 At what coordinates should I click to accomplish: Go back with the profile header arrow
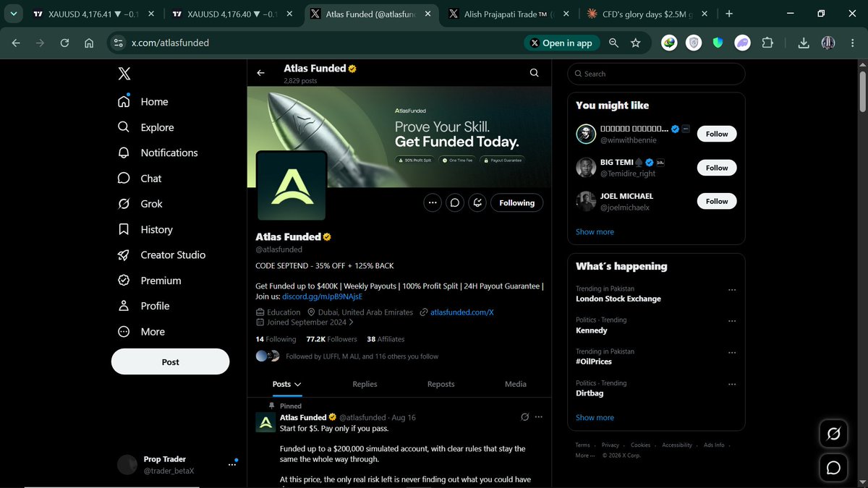(x=261, y=73)
